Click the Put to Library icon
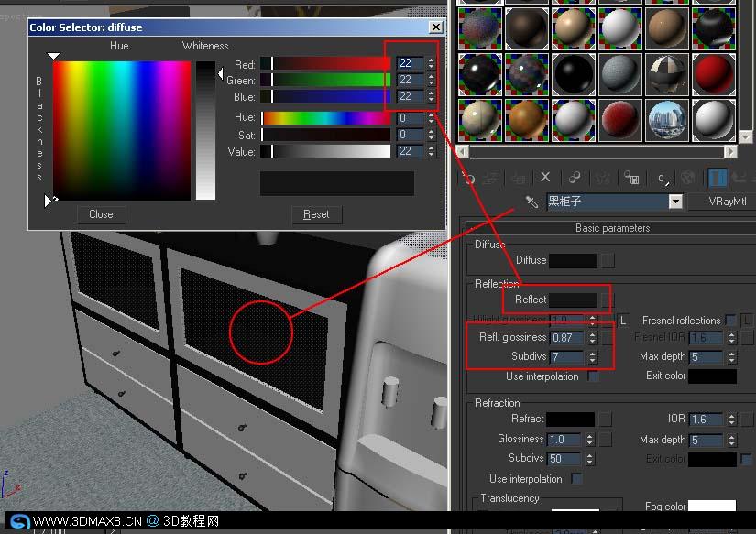The width and height of the screenshot is (756, 534). point(631,179)
